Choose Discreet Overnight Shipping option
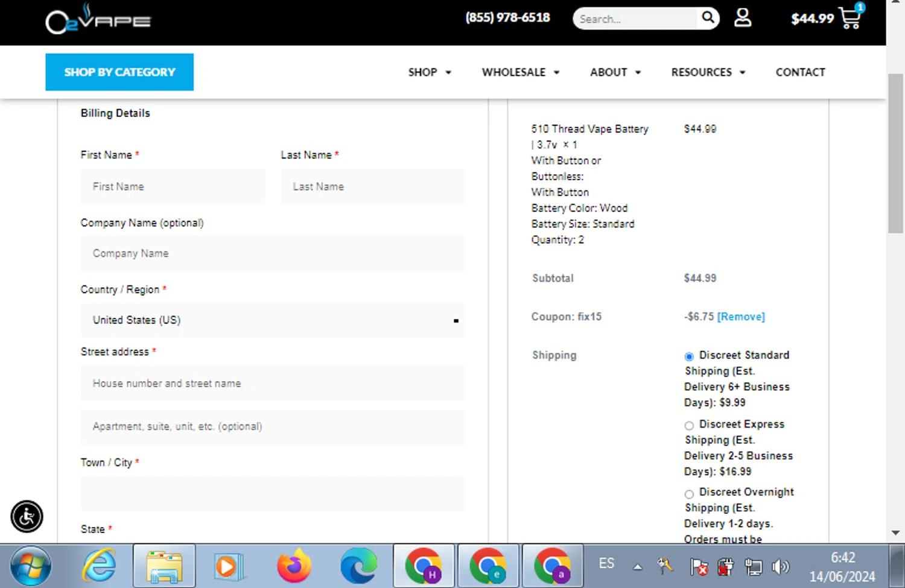 click(689, 494)
